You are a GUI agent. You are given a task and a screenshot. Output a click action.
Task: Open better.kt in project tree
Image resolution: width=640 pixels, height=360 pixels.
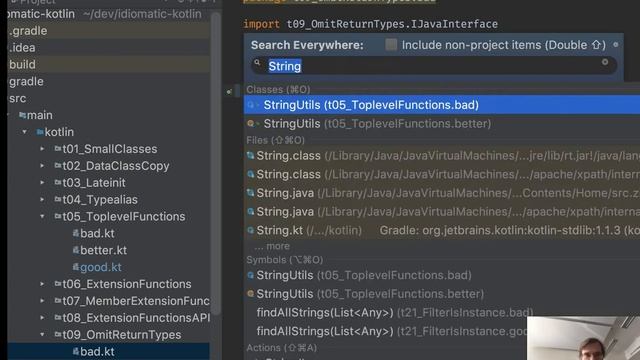(x=103, y=250)
